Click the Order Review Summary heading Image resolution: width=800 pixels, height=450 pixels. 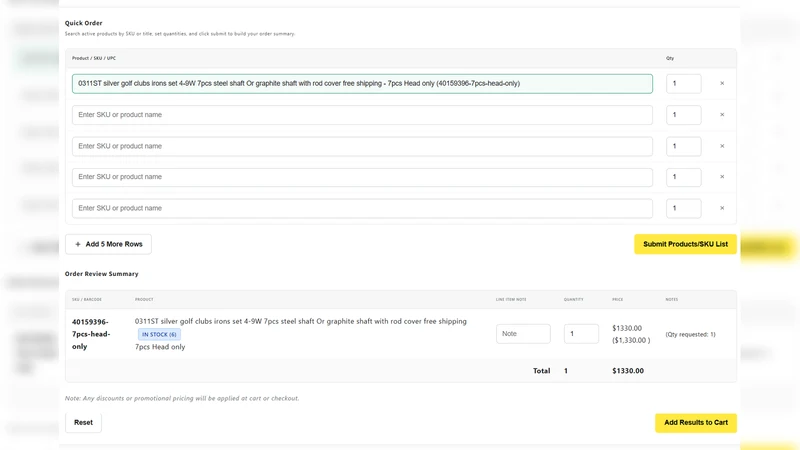[x=102, y=274]
